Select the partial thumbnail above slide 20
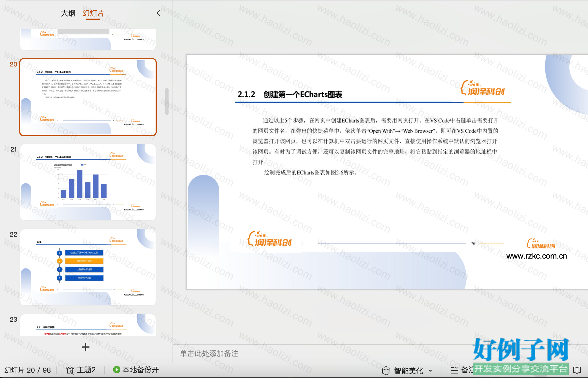Viewport: 588px width, 378px height. (x=88, y=39)
